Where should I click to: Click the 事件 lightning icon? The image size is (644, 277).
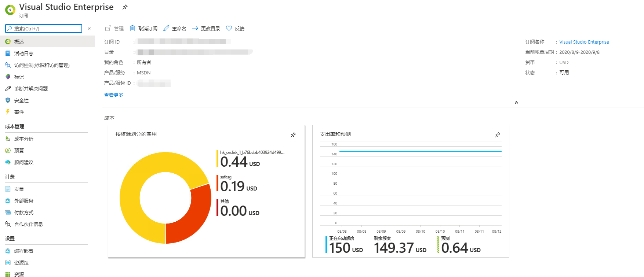[x=8, y=112]
